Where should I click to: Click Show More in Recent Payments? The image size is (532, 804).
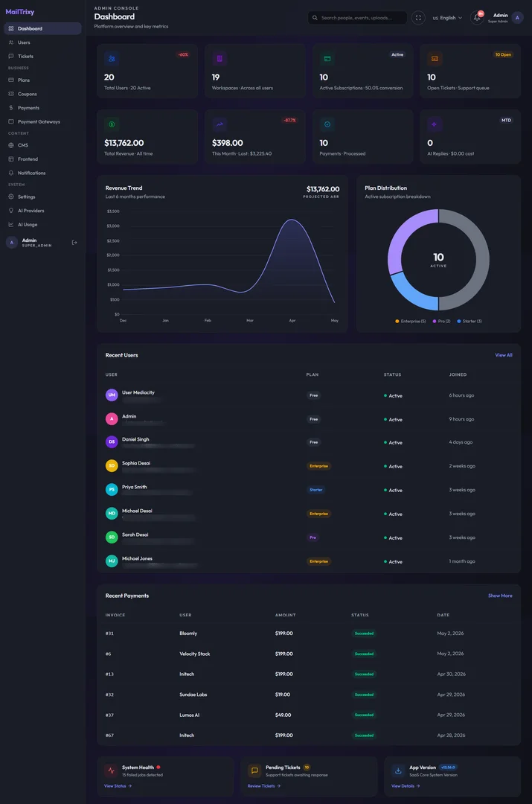coord(500,596)
